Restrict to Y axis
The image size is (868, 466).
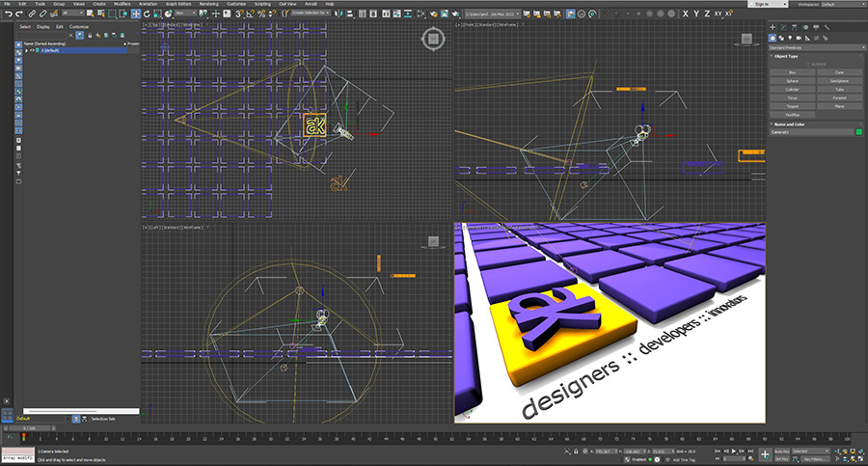(x=696, y=14)
